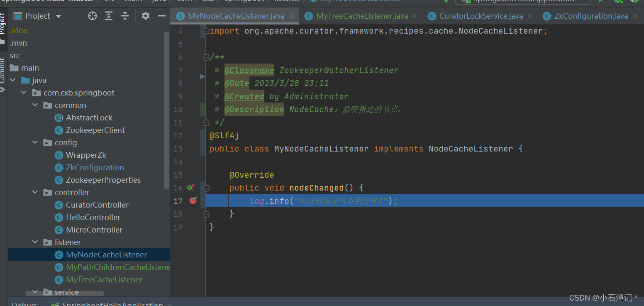Expand all nodes using the expand-all icon
Image resolution: width=644 pixels, height=306 pixels.
(x=109, y=16)
